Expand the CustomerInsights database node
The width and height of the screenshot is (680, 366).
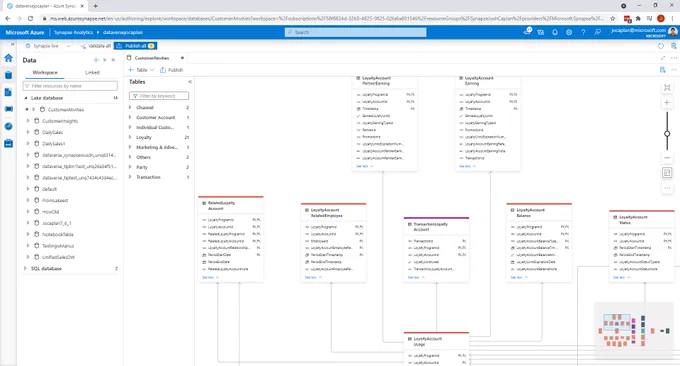point(28,121)
